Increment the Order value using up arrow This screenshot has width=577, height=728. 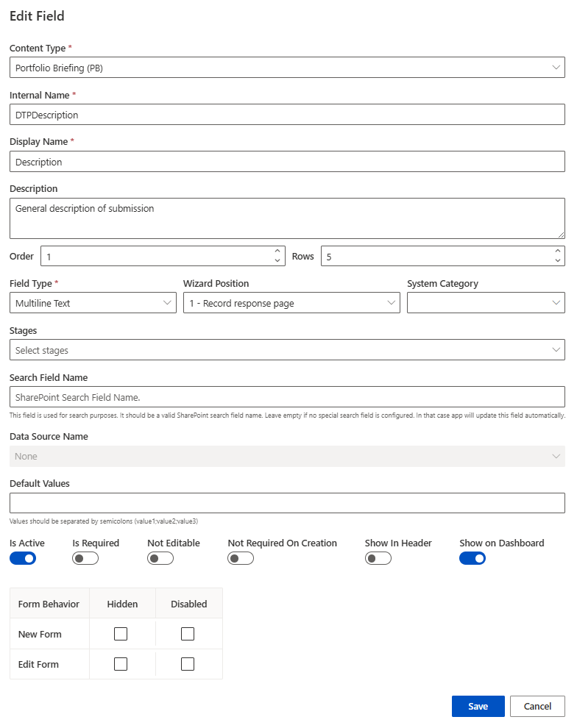coord(277,251)
